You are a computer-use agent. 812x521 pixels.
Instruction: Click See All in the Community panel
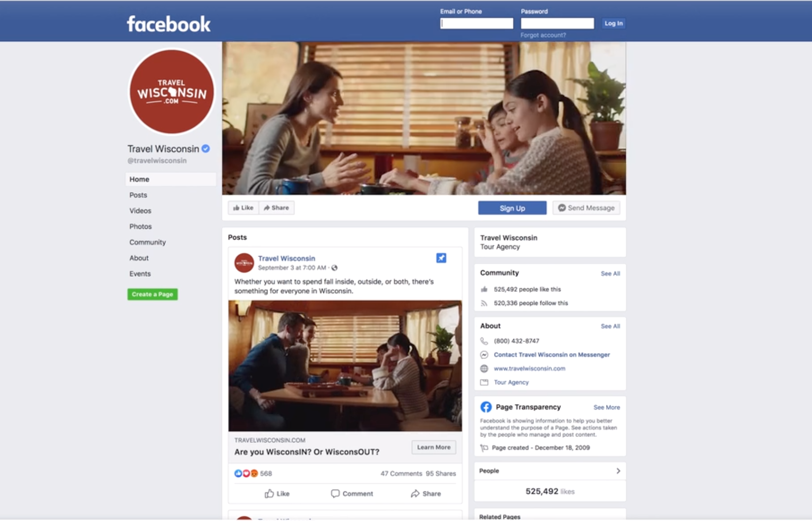tap(610, 273)
